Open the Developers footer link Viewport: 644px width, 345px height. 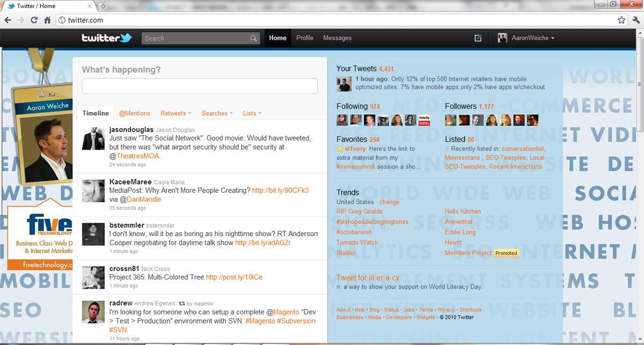tap(399, 318)
